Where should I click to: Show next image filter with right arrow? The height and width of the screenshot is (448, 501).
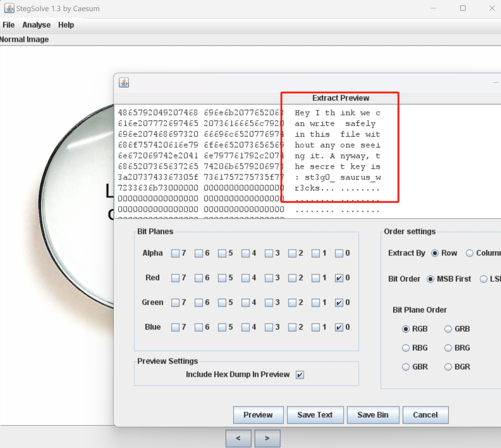click(267, 438)
